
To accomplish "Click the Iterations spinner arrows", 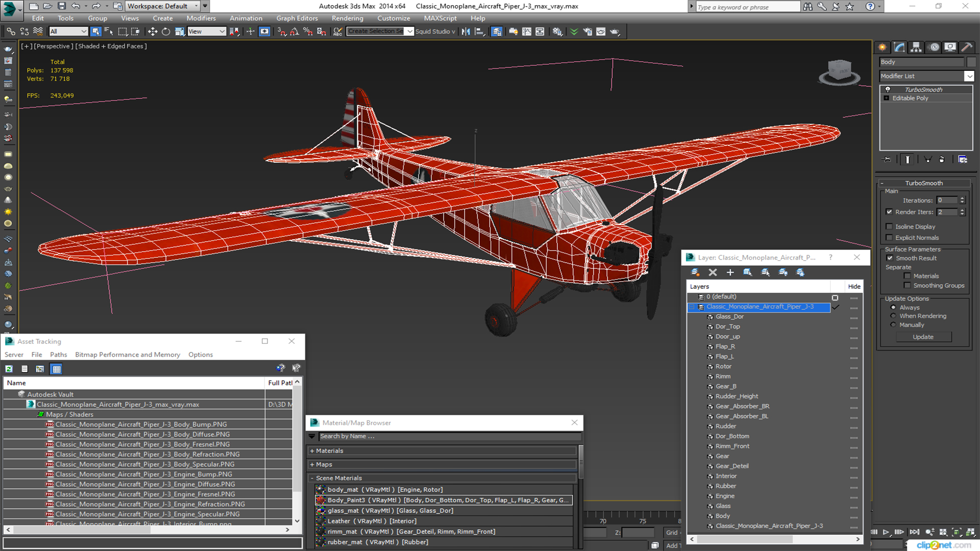I will [962, 201].
